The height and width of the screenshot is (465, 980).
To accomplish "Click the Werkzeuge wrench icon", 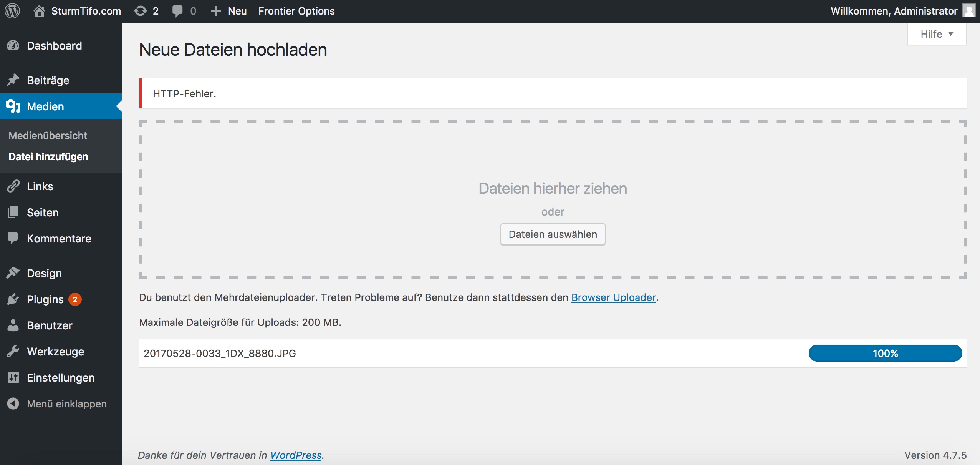I will (x=13, y=351).
